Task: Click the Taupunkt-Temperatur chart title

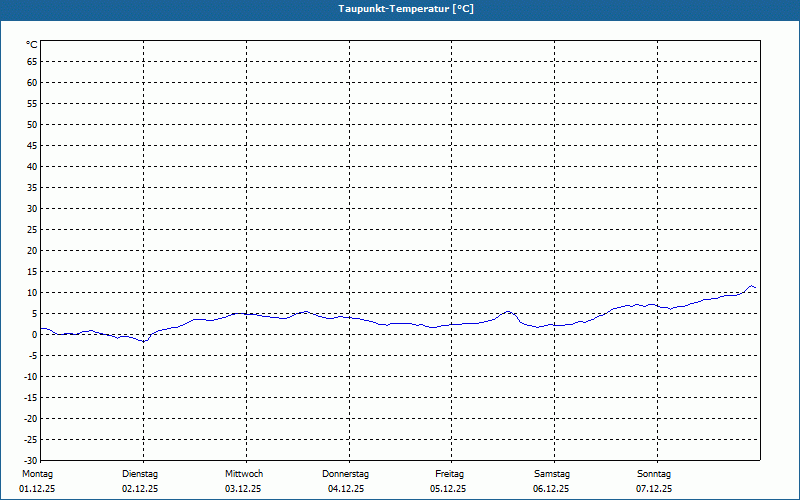Action: click(x=406, y=9)
